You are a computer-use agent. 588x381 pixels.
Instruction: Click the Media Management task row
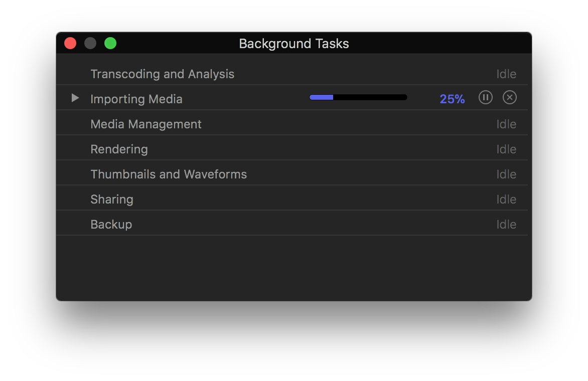(x=146, y=124)
